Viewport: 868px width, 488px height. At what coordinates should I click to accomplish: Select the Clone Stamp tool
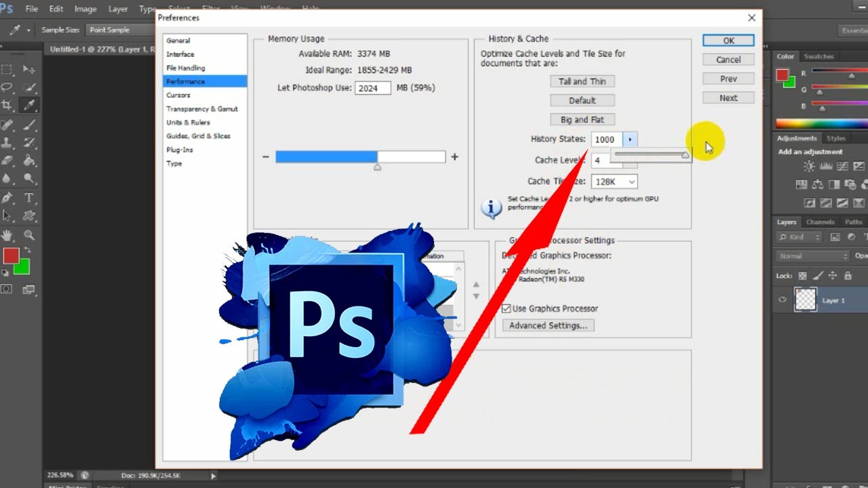7,142
